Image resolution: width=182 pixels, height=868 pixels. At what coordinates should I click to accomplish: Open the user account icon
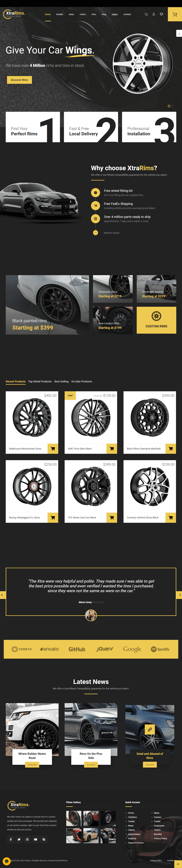[154, 14]
